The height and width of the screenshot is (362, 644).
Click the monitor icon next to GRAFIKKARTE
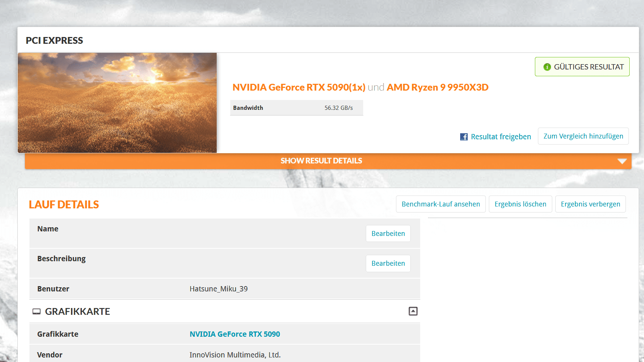[37, 311]
